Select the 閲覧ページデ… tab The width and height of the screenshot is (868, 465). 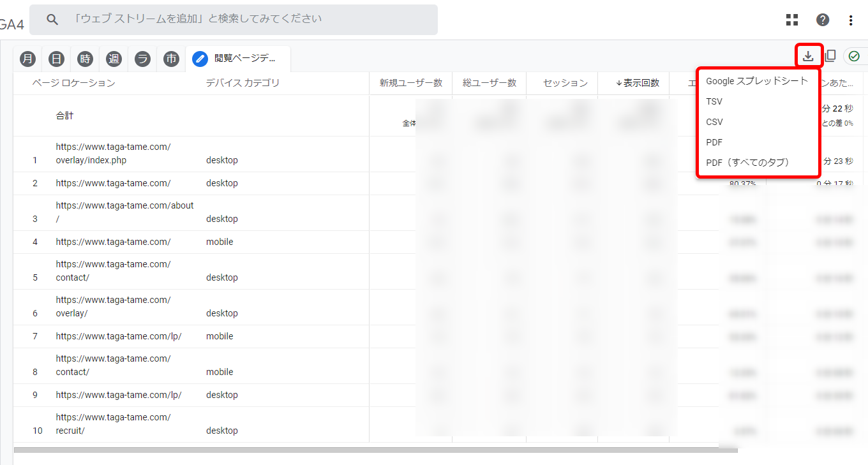238,59
